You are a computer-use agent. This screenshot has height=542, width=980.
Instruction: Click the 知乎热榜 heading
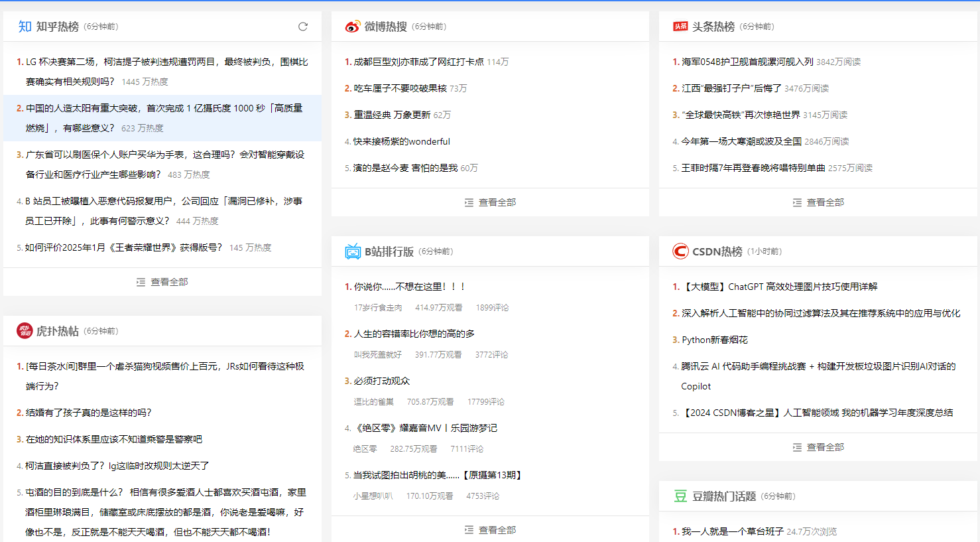[x=58, y=27]
